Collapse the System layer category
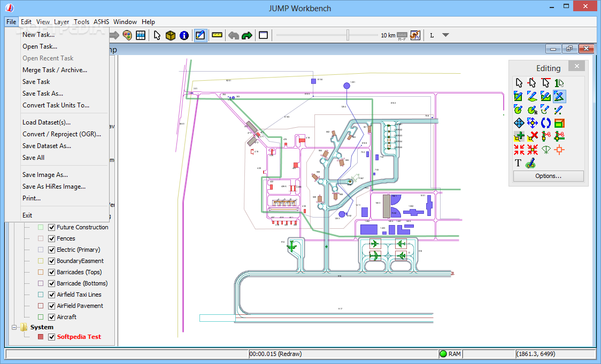 pyautogui.click(x=14, y=327)
